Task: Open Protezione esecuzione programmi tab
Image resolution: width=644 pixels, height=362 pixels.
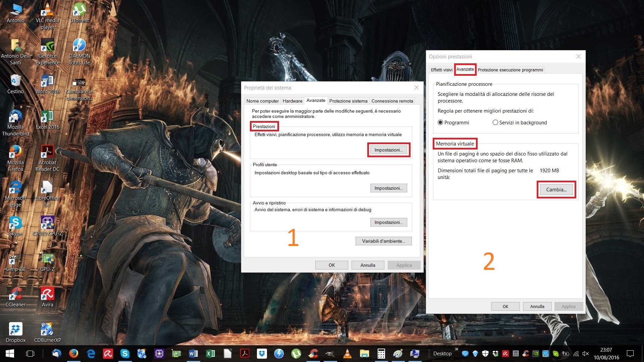Action: (510, 70)
